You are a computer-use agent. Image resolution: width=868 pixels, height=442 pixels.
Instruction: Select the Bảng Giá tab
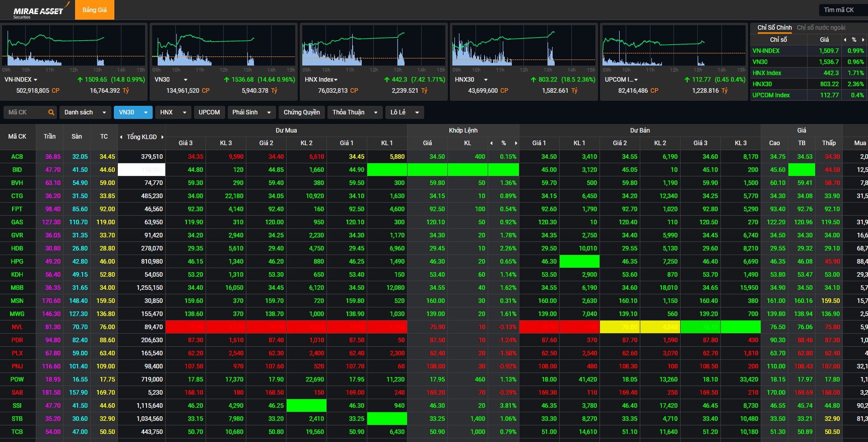tap(95, 10)
